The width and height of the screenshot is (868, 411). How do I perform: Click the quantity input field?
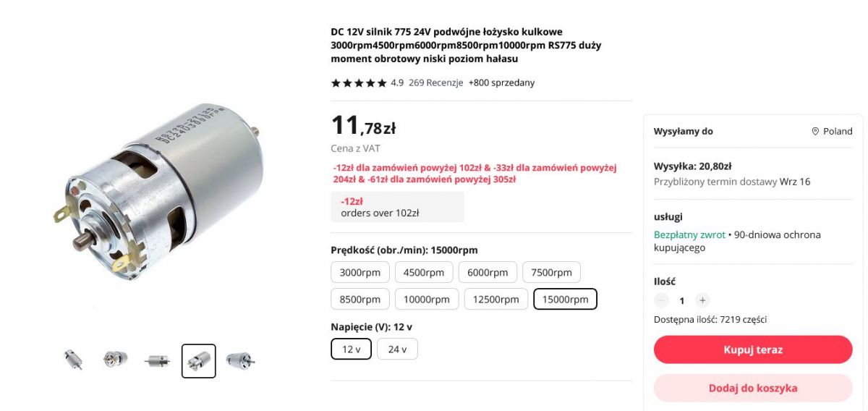(x=681, y=300)
